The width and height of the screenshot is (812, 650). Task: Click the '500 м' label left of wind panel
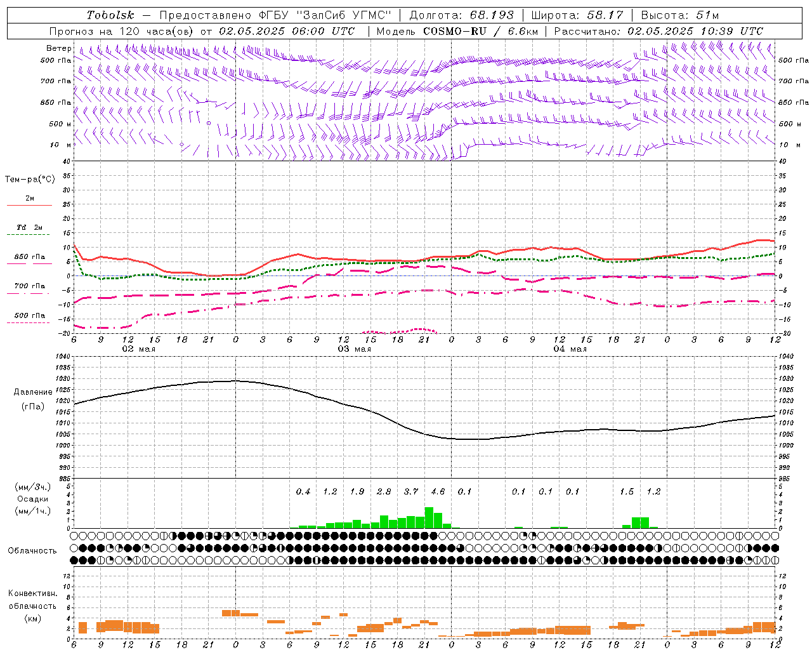(x=60, y=124)
